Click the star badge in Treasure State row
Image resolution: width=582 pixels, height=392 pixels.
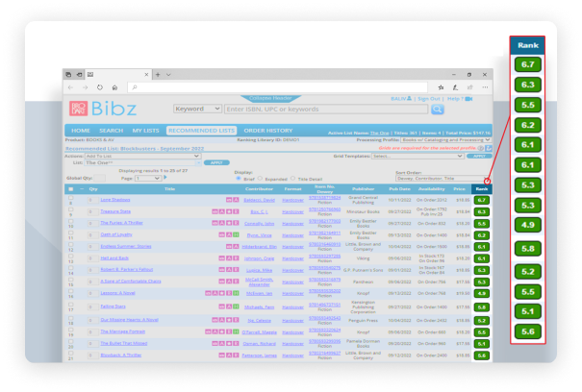(x=229, y=211)
